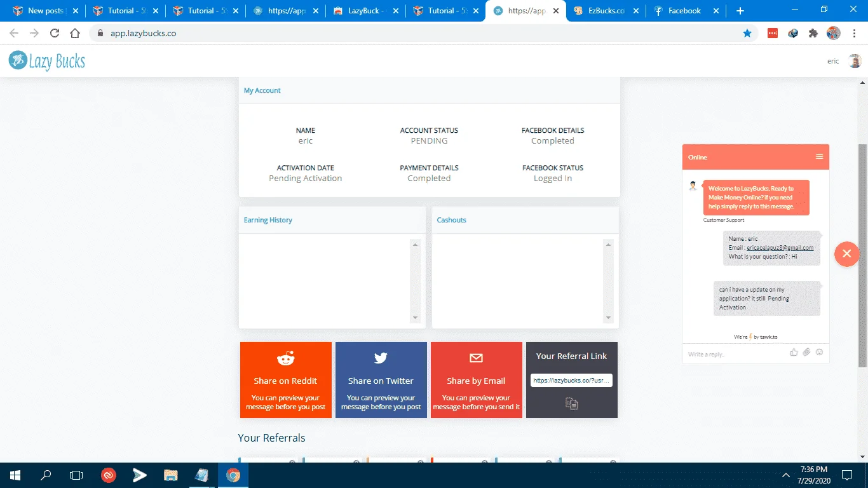Screen dimensions: 868x488
Task: Open Windows Start menu
Action: (15, 475)
